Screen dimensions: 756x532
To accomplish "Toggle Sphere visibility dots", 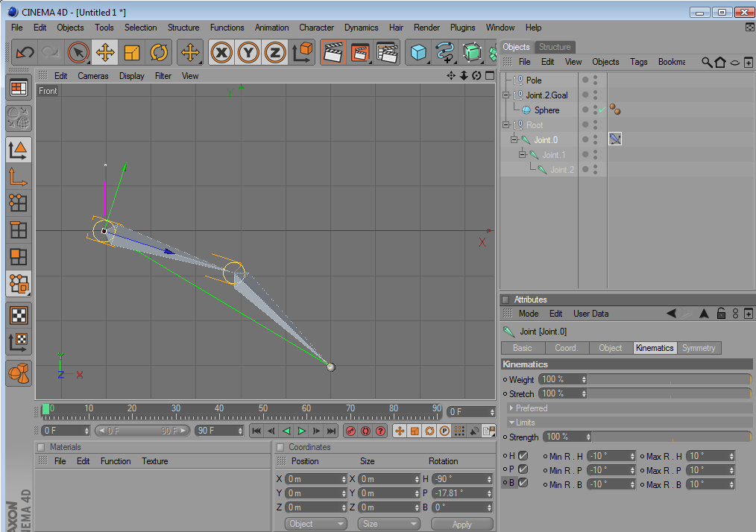I will 596,110.
